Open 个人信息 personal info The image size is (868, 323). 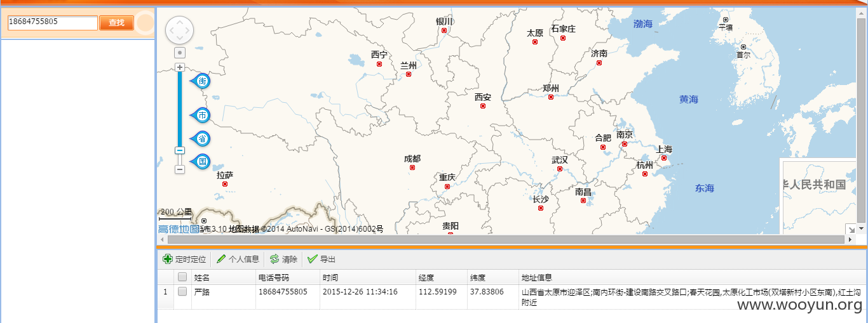pyautogui.click(x=238, y=260)
